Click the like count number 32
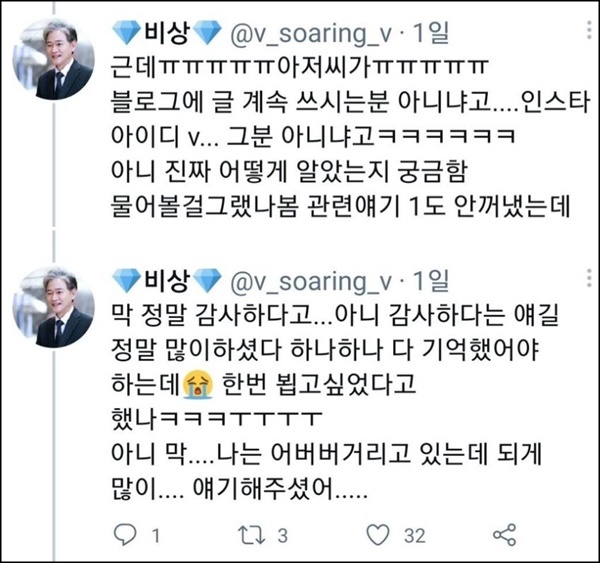Image resolution: width=600 pixels, height=563 pixels. point(414,536)
